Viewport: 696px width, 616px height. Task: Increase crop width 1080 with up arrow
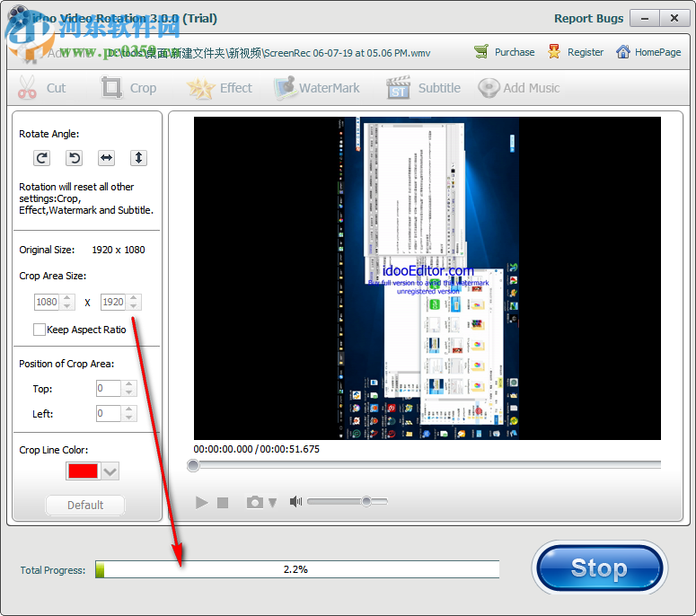click(66, 298)
